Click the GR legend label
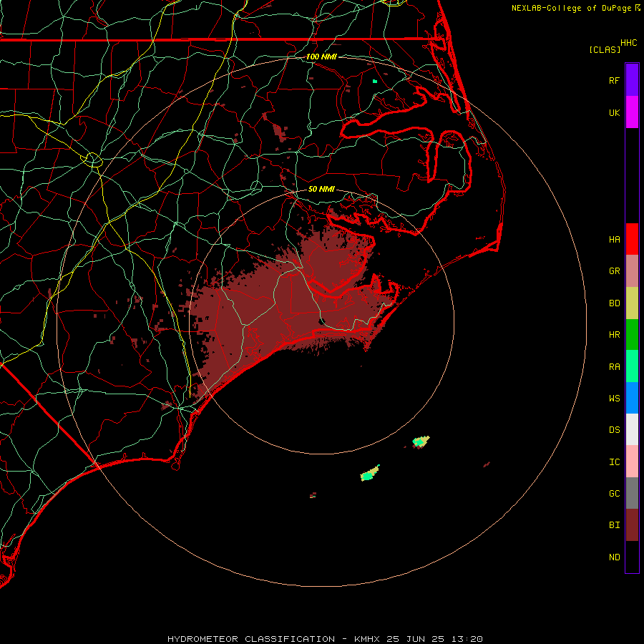The width and height of the screenshot is (644, 644). pyautogui.click(x=614, y=271)
